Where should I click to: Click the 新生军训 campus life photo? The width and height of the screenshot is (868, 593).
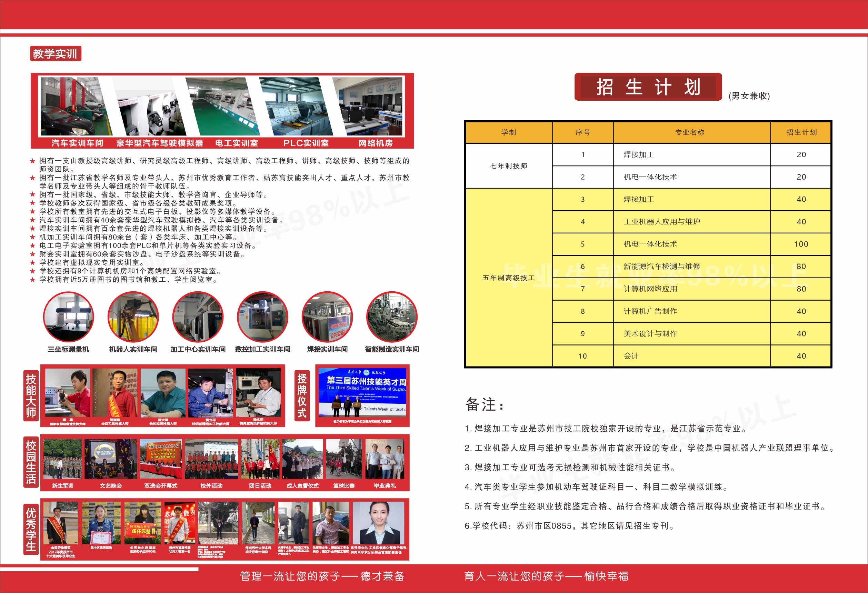63,459
